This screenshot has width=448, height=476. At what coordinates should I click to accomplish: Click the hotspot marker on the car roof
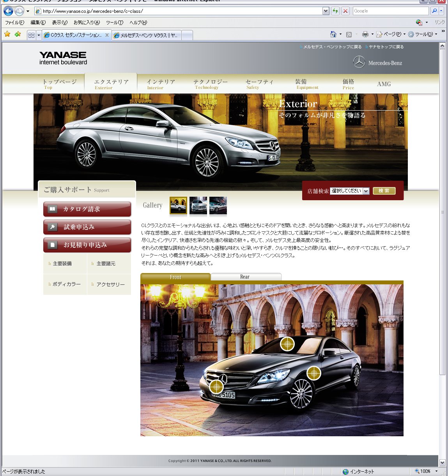[287, 344]
